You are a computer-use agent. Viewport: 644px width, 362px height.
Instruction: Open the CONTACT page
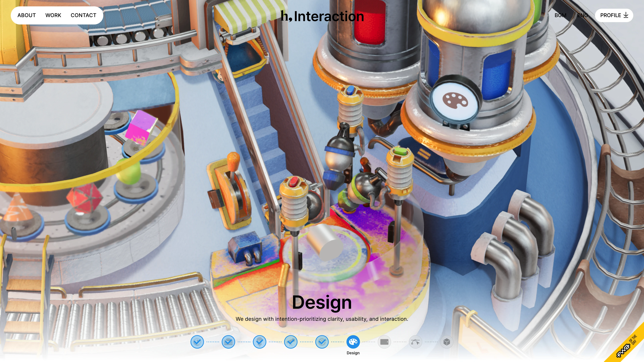(83, 15)
